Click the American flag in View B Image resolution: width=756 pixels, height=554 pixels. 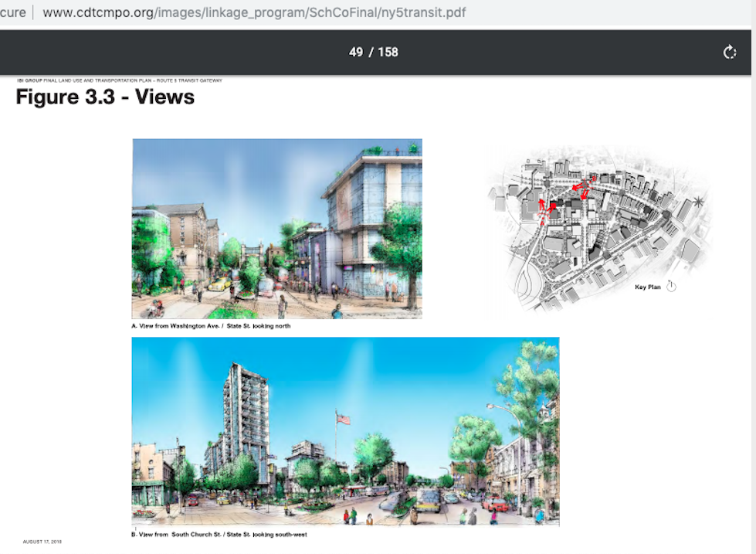[x=342, y=419]
